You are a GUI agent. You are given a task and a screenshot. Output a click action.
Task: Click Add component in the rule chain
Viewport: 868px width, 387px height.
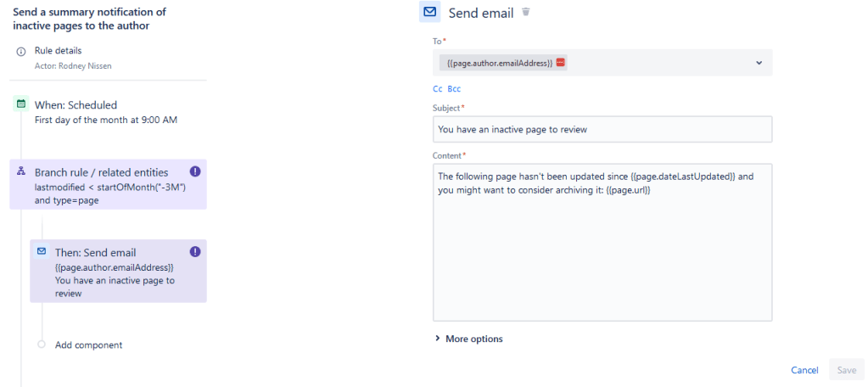click(x=88, y=345)
